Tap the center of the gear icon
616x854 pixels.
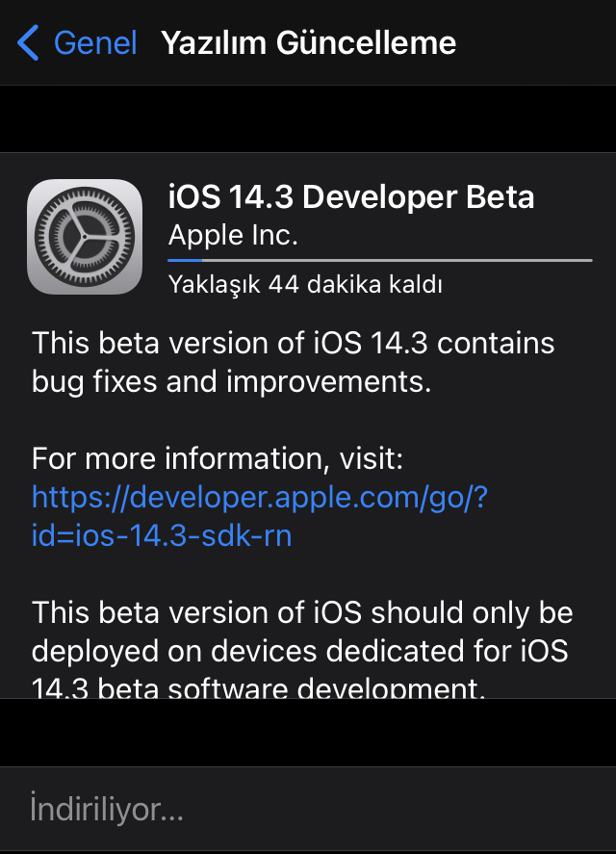[85, 237]
